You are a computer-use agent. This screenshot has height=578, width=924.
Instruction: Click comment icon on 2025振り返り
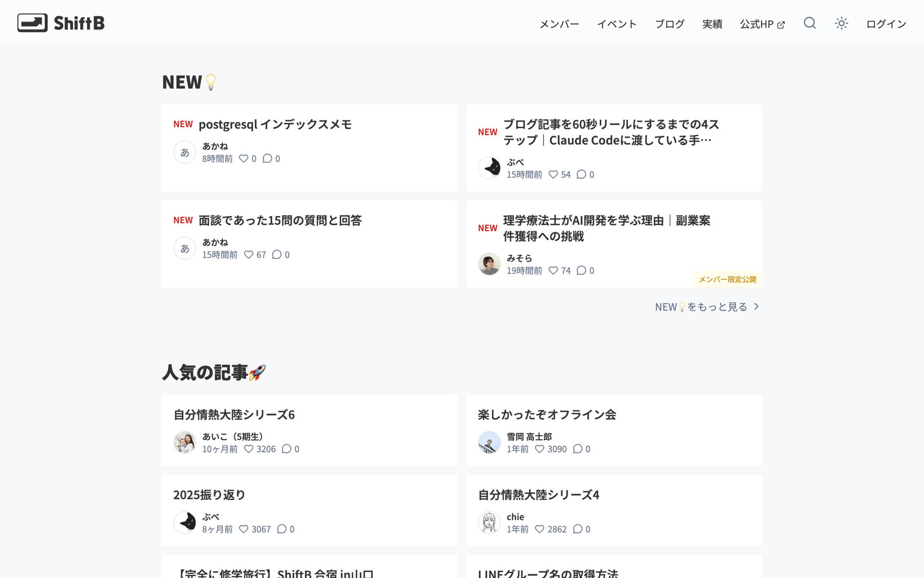click(282, 529)
